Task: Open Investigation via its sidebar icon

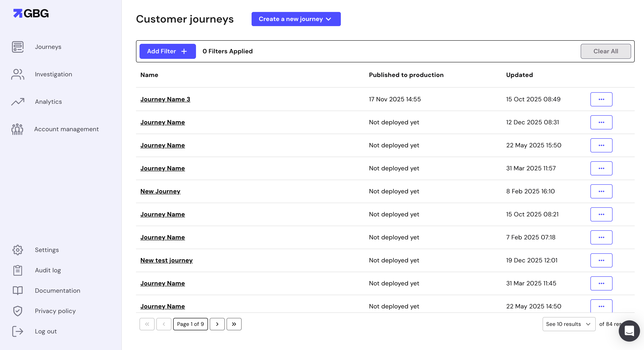Action: click(x=17, y=74)
